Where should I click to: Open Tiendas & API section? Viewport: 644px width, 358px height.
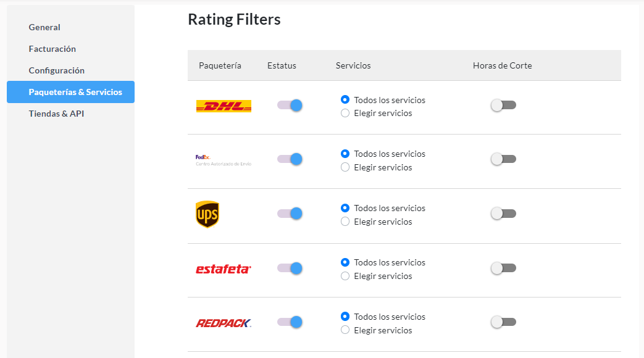(56, 114)
